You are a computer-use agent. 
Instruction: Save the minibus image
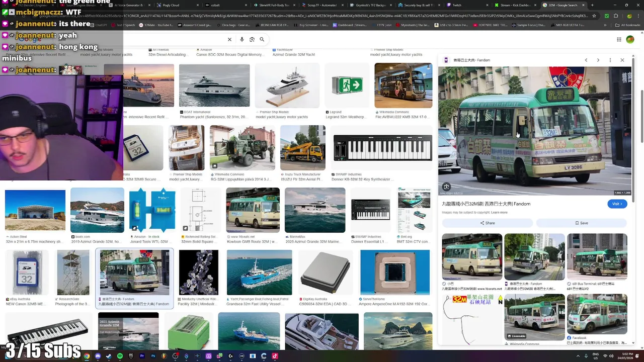pos(582,223)
